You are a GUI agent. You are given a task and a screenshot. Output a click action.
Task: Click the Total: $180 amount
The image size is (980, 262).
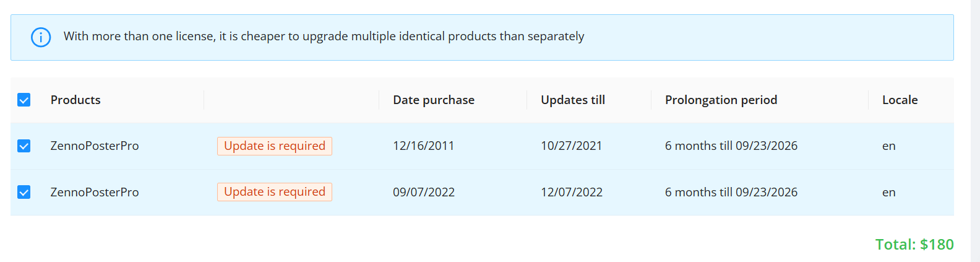(914, 245)
